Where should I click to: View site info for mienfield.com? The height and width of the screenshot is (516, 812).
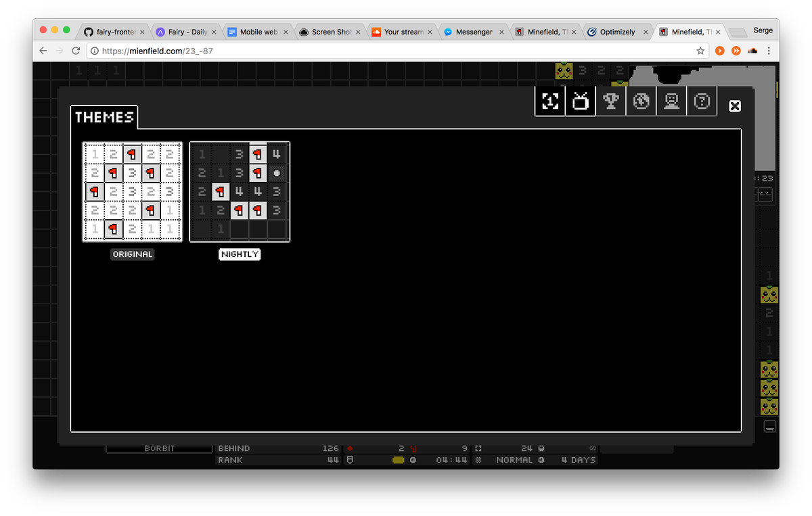point(95,51)
